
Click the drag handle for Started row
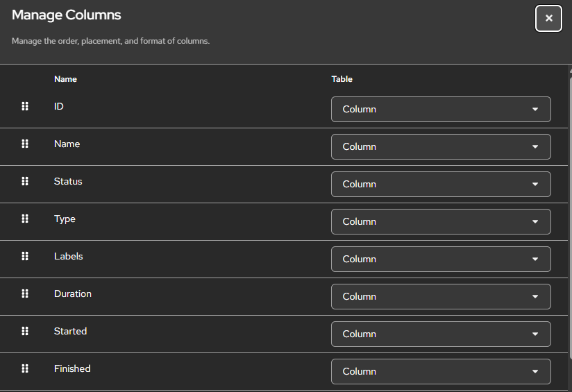click(25, 331)
